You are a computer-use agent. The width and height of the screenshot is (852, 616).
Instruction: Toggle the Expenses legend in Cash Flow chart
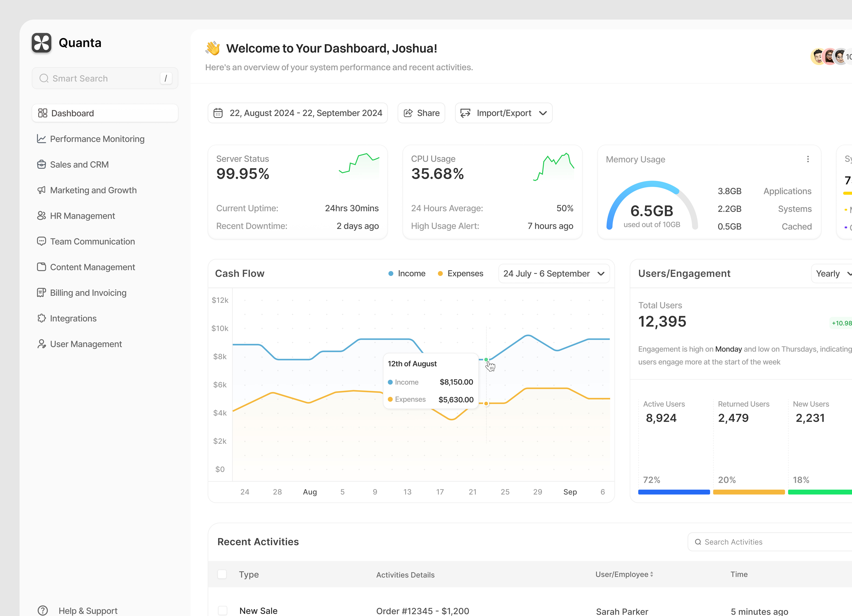460,274
